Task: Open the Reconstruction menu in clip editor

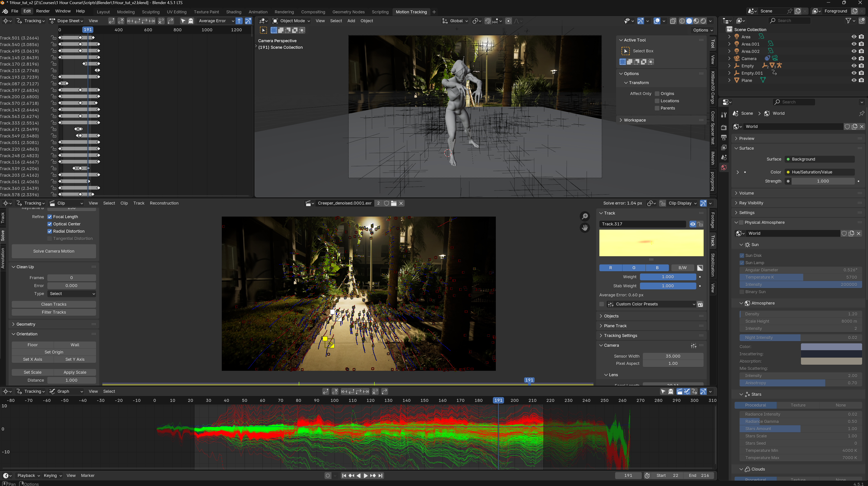Action: (164, 203)
